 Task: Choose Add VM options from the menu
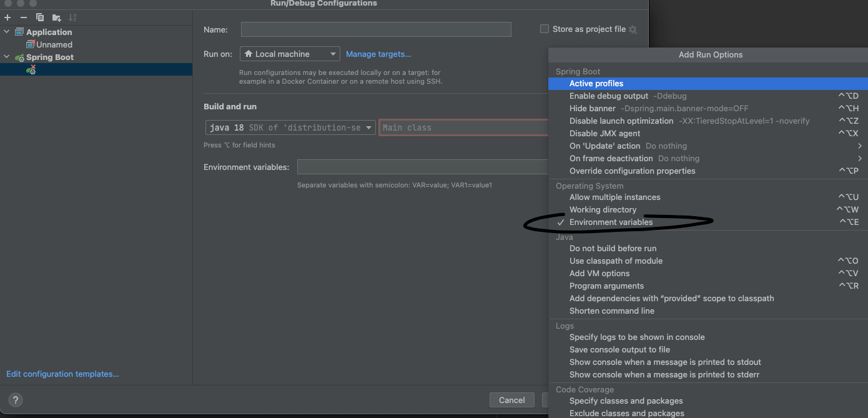pyautogui.click(x=599, y=273)
